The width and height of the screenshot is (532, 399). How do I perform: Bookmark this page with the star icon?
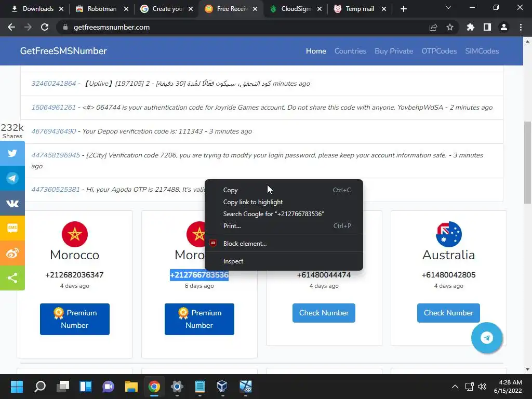(x=449, y=27)
